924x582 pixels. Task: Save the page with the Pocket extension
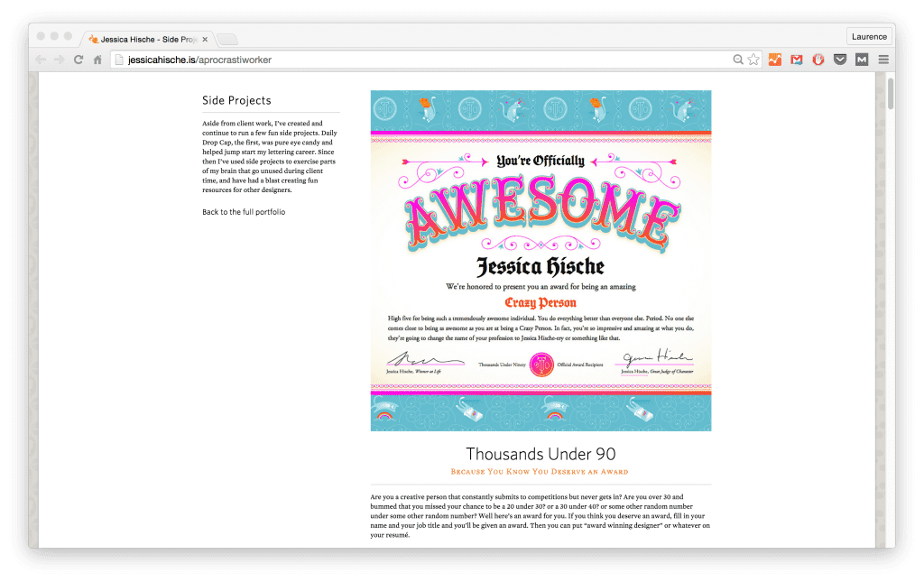[x=840, y=60]
